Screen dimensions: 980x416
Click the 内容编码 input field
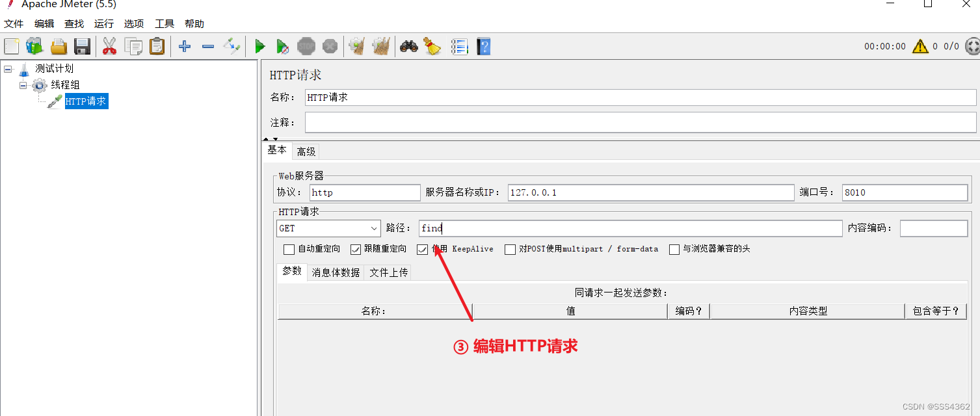coord(934,228)
